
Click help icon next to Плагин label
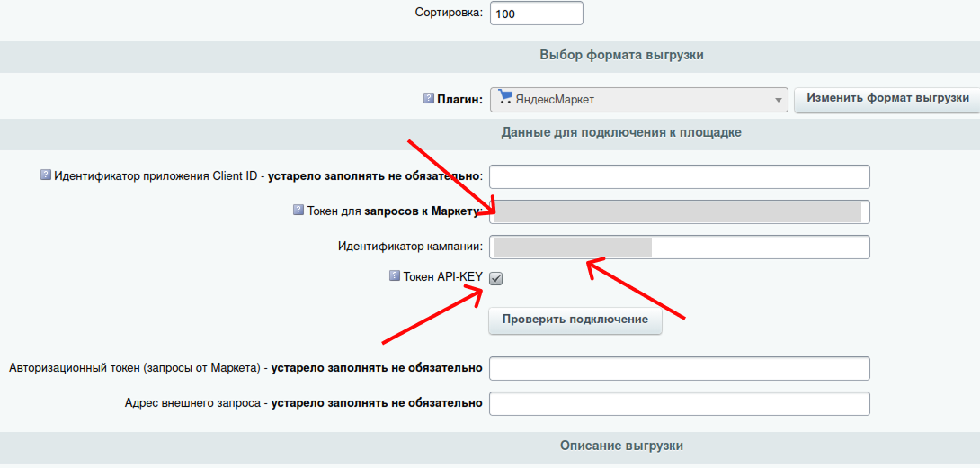coord(428,98)
